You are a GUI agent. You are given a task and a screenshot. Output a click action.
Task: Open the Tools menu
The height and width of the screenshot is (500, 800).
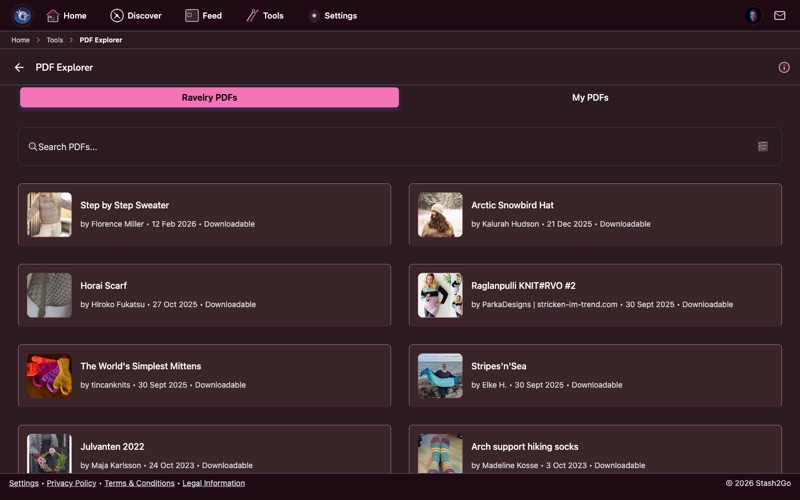click(265, 16)
